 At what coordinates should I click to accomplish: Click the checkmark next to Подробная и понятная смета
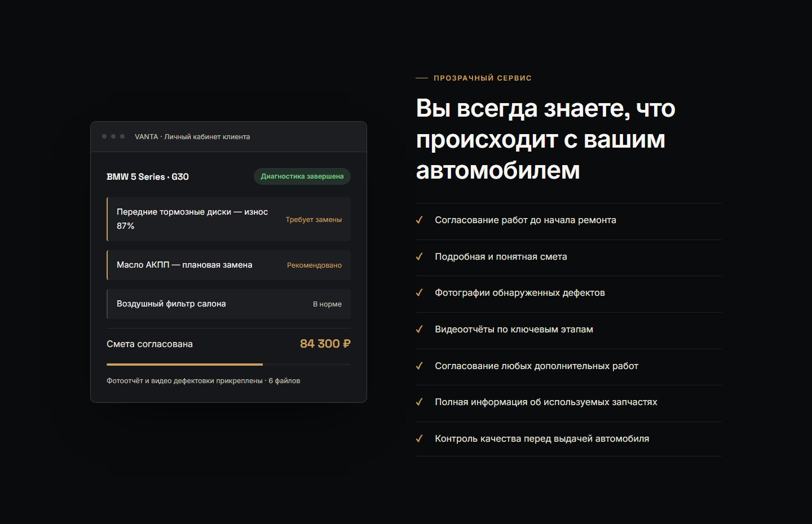(419, 256)
